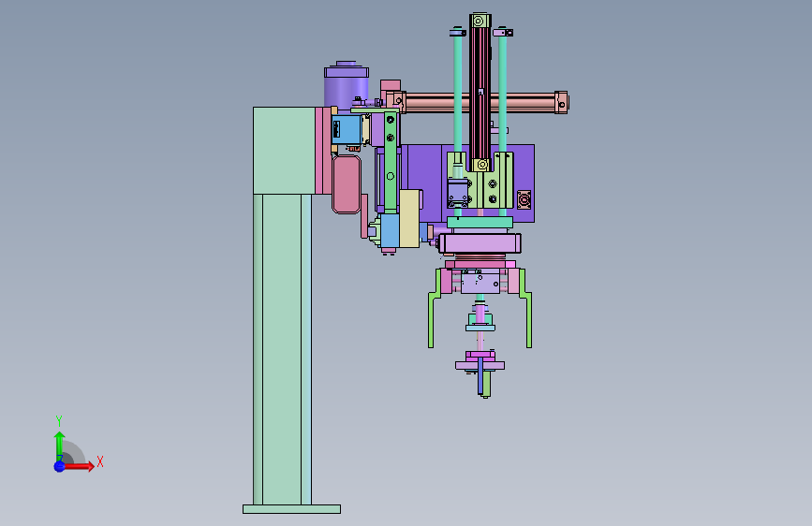
Task: Select the pink rounded cover beside the column
Action: click(347, 184)
